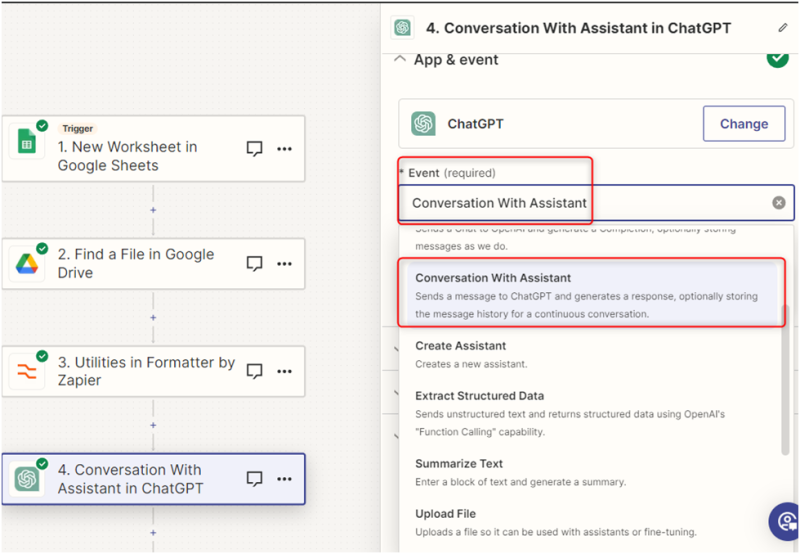The image size is (800, 554).
Task: Click the Change button for ChatGPT app
Action: [x=744, y=124]
